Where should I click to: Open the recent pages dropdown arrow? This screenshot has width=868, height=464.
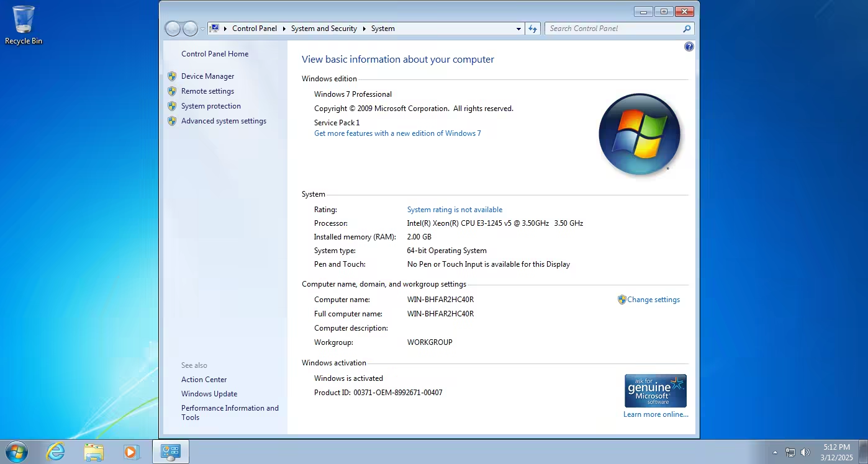point(202,29)
